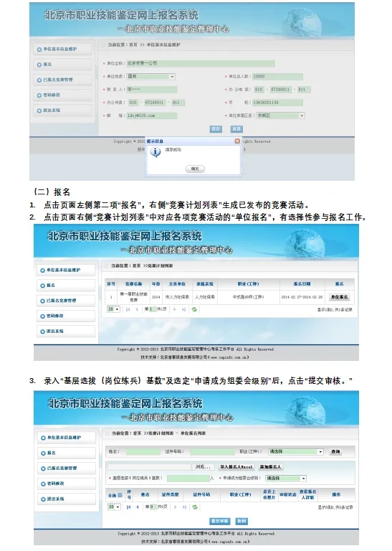The width and height of the screenshot is (392, 551).
Task: Click the 浏览... file browse button
Action: [204, 467]
